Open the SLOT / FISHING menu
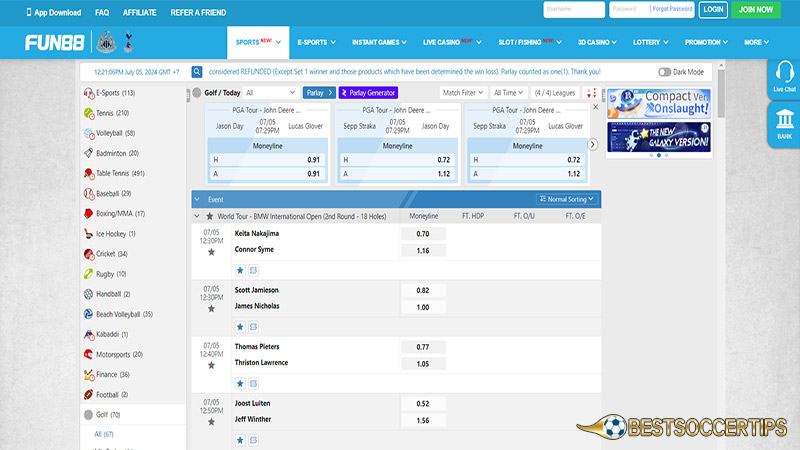 (x=530, y=42)
